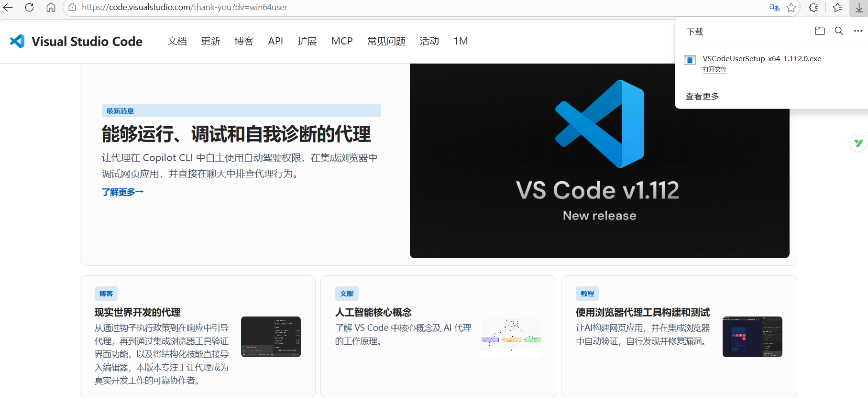The image size is (868, 415).
Task: Add page to favorites with star icon
Action: 791,7
